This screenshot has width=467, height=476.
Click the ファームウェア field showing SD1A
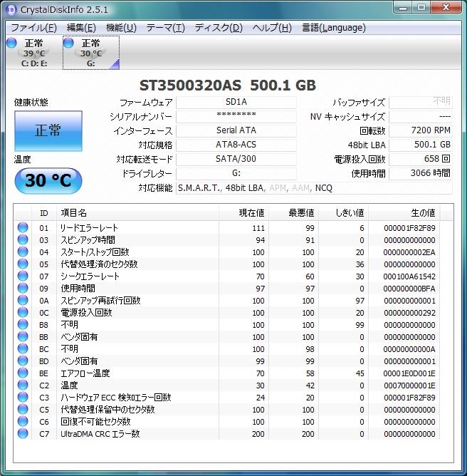tap(236, 103)
